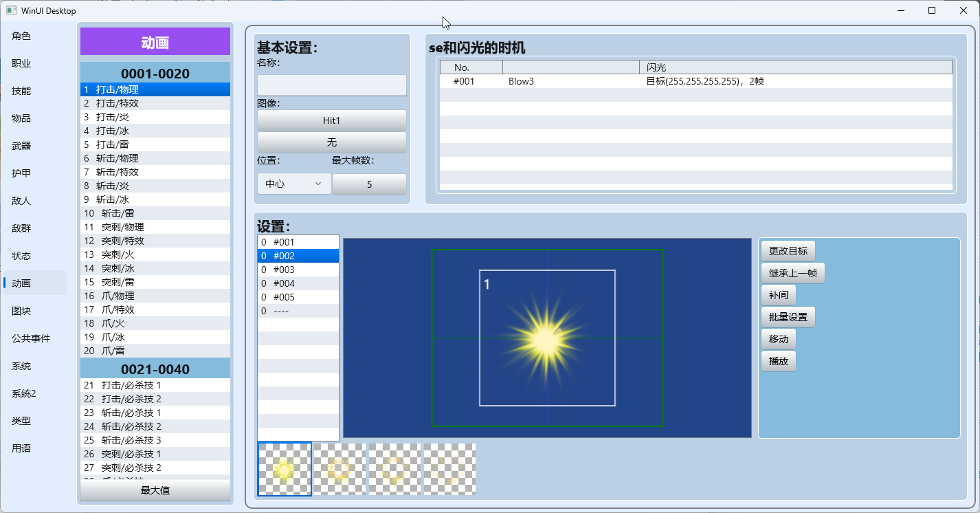Screen dimensions: 980x513
Task: Click the 移动 button
Action: (779, 339)
